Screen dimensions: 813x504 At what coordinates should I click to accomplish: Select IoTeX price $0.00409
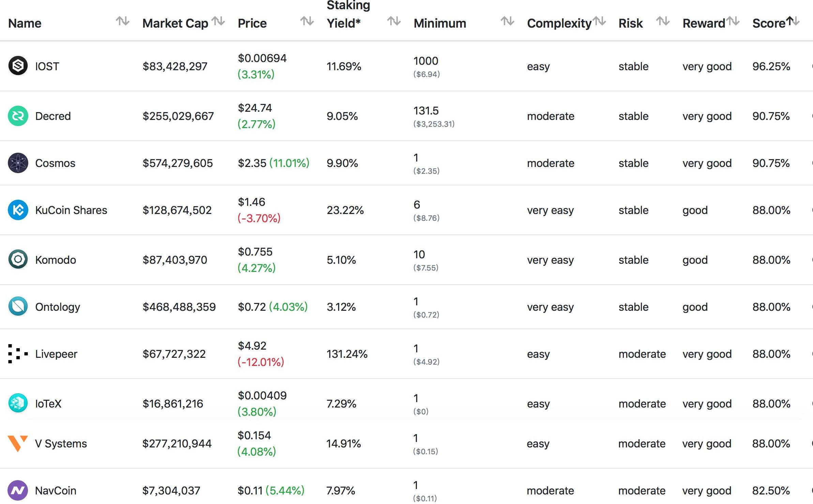point(262,395)
